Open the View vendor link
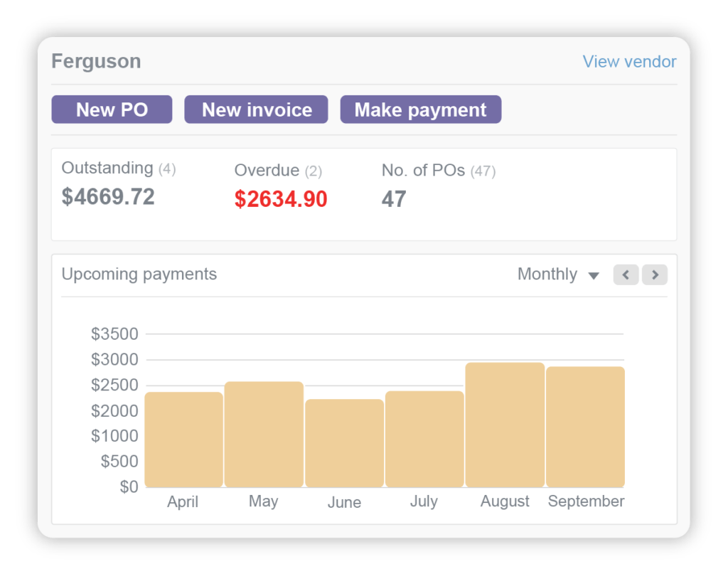 (x=629, y=62)
